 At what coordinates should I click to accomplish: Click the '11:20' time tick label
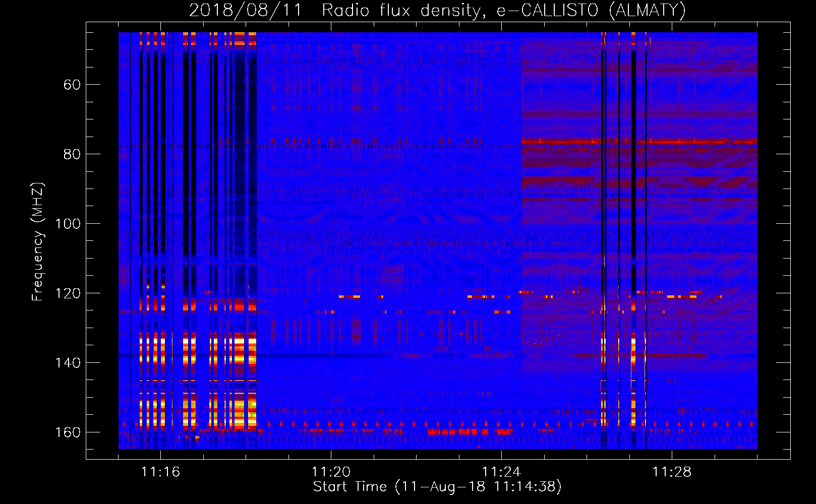[331, 472]
